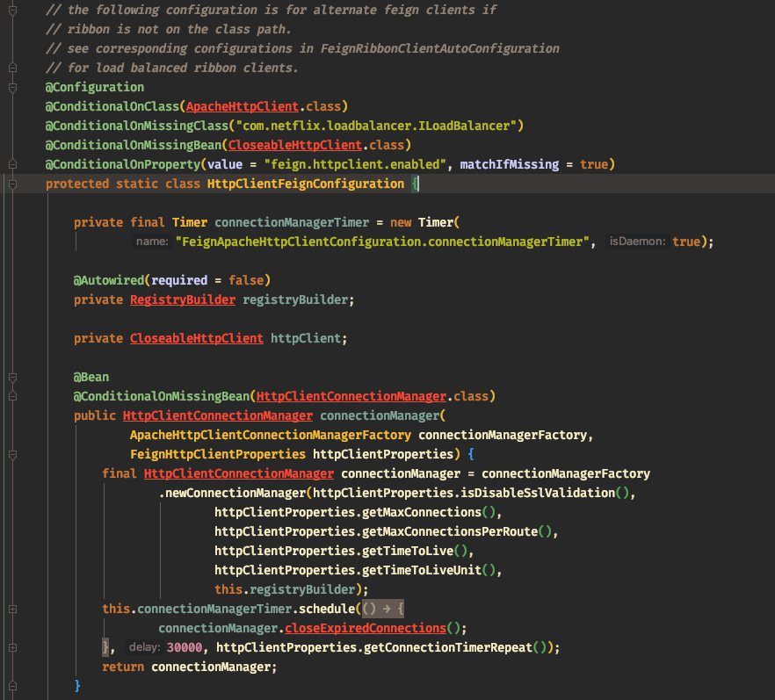The image size is (775, 700).
Task: Click class name HttpClientFeignConfiguration
Action: pyautogui.click(x=306, y=184)
